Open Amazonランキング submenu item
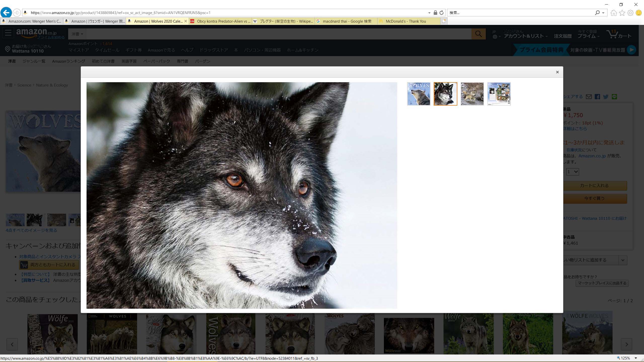644x362 pixels. coord(68,61)
